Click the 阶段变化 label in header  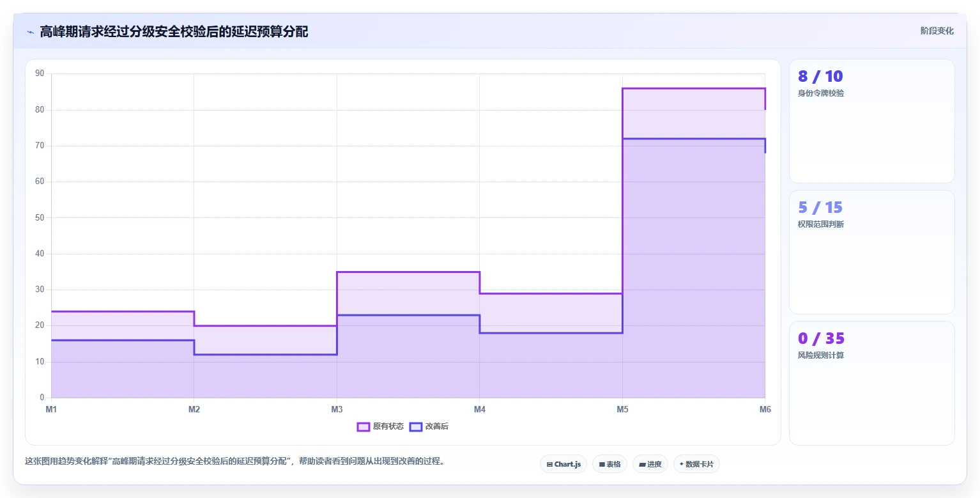point(937,31)
